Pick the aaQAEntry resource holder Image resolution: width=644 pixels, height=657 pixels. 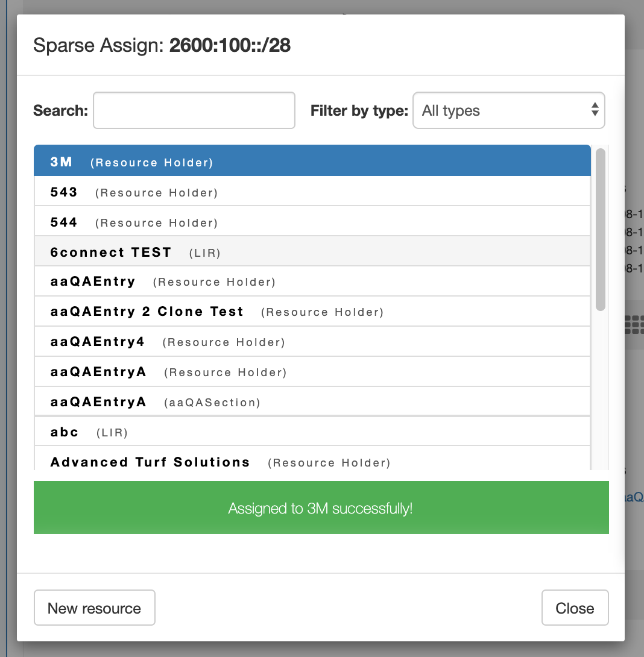tap(312, 281)
